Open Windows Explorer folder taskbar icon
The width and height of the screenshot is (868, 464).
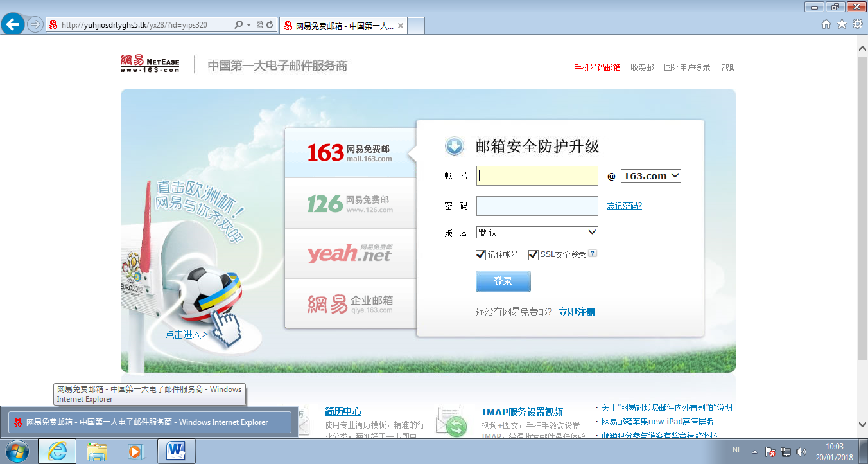click(97, 451)
